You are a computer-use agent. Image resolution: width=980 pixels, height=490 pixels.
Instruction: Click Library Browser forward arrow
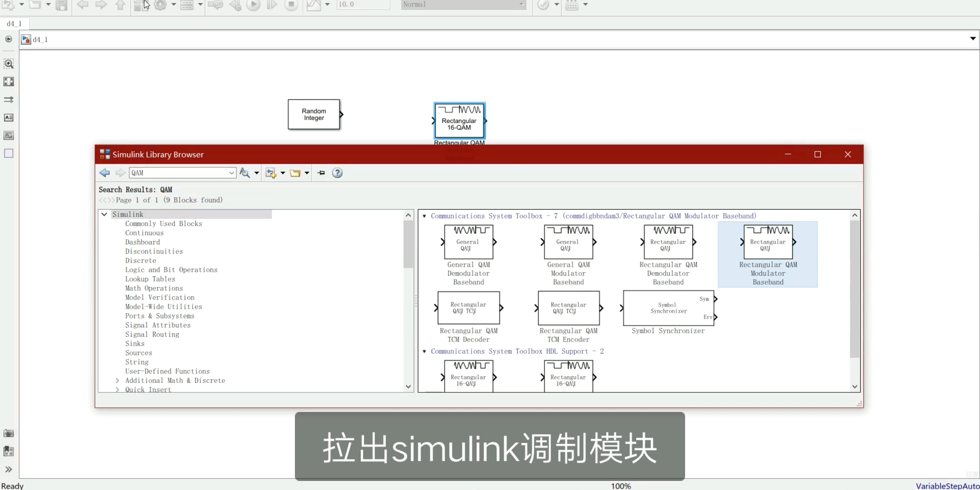(x=120, y=173)
